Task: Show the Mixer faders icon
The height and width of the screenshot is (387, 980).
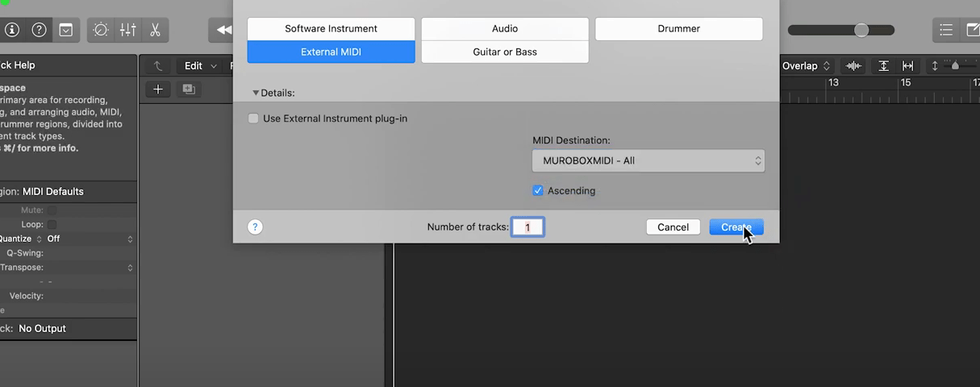Action: pos(128,30)
